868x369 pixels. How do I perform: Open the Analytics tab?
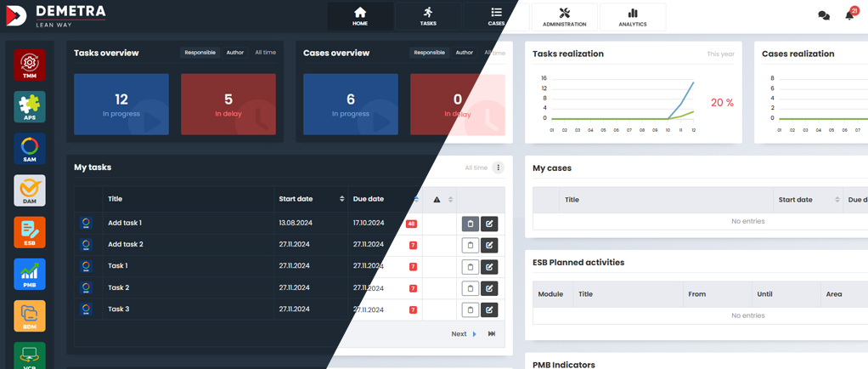tap(633, 17)
